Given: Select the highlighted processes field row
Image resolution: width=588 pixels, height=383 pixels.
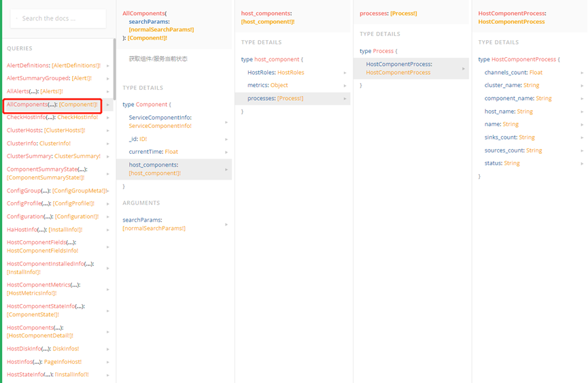Looking at the screenshot, I should 292,98.
